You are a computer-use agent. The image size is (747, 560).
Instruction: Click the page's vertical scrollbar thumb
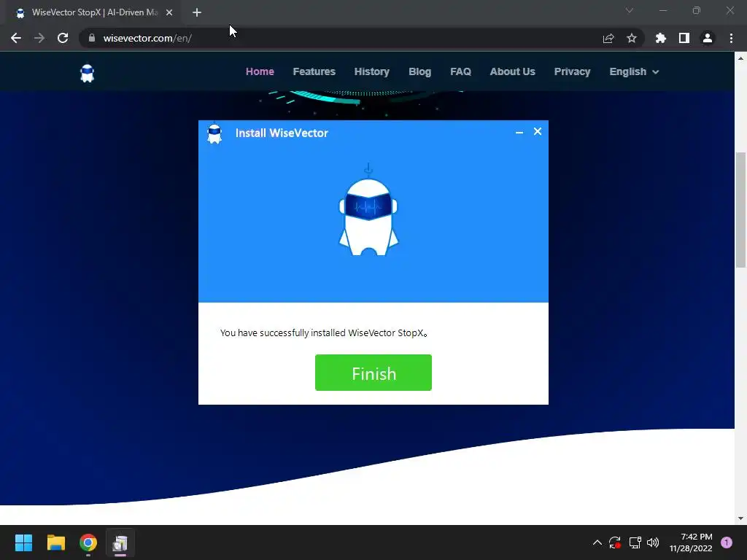740,209
